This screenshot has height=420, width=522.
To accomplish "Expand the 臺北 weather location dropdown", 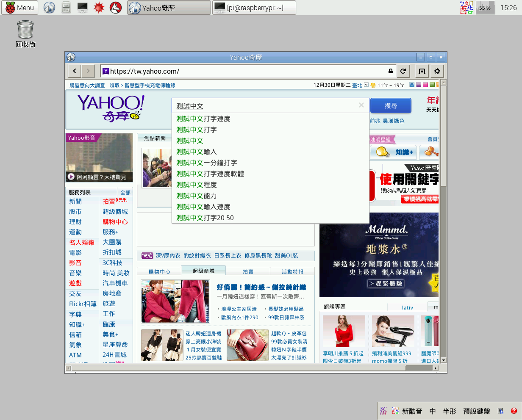I will (365, 85).
